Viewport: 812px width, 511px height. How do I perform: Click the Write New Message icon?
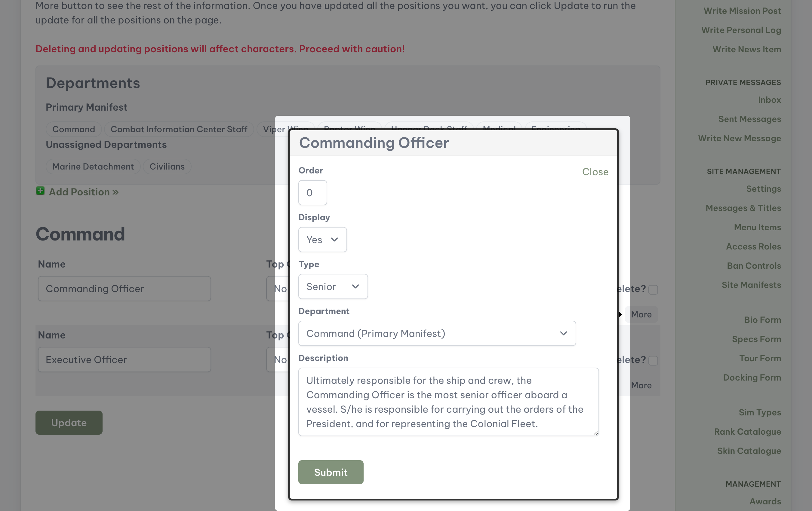(739, 138)
